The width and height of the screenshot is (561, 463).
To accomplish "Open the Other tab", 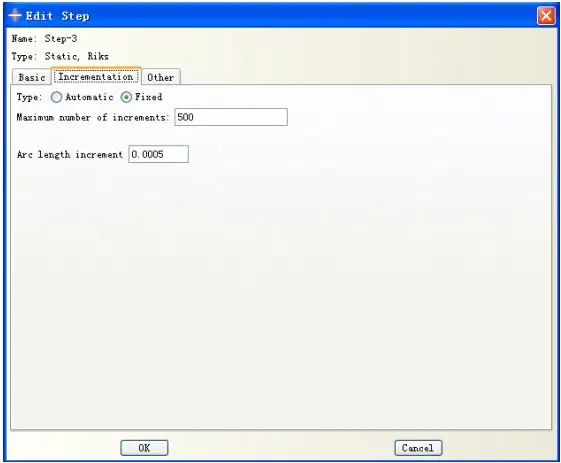I will pos(161,77).
